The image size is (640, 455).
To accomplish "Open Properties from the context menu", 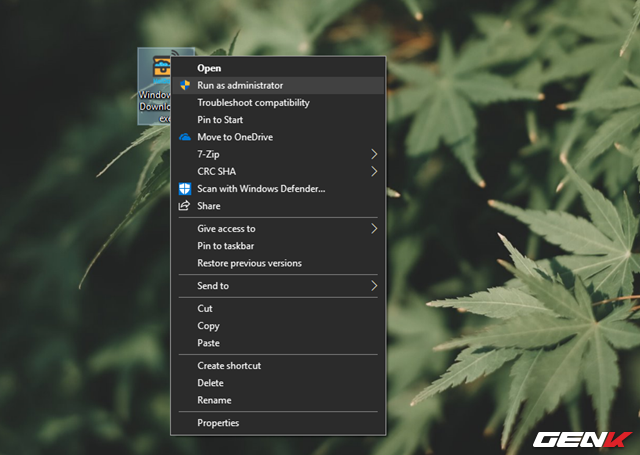I will pyautogui.click(x=278, y=423).
